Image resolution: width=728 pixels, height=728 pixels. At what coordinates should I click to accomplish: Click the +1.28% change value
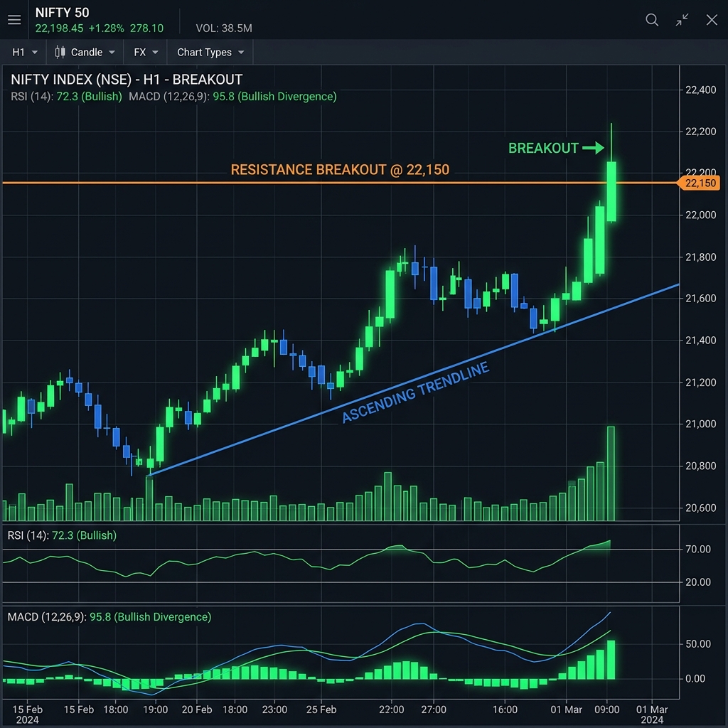coord(107,28)
